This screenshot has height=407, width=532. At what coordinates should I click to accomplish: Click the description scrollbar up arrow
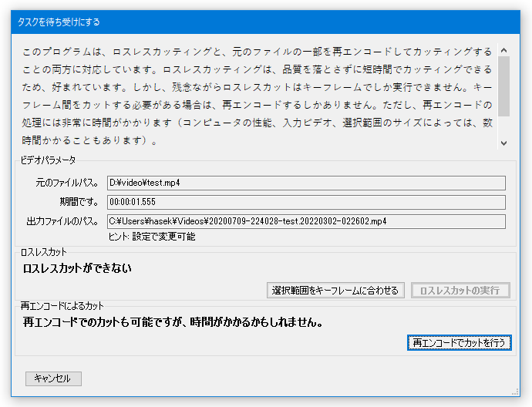tap(503, 51)
